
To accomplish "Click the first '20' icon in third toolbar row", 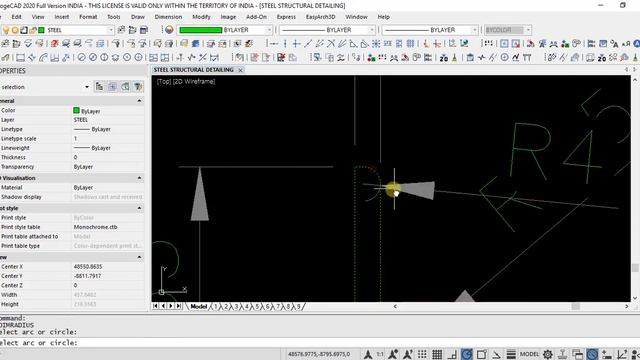I will click(x=444, y=58).
